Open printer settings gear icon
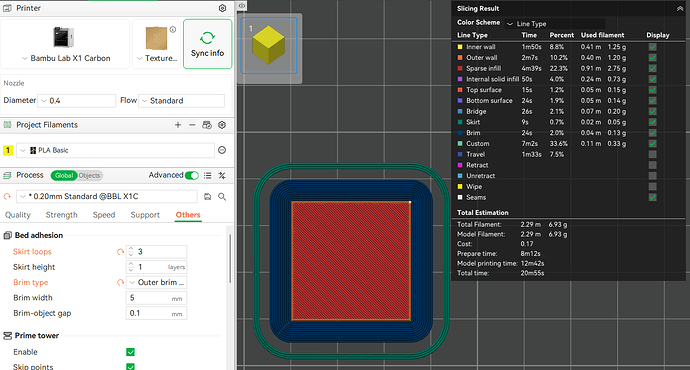690x370 pixels. (x=222, y=8)
